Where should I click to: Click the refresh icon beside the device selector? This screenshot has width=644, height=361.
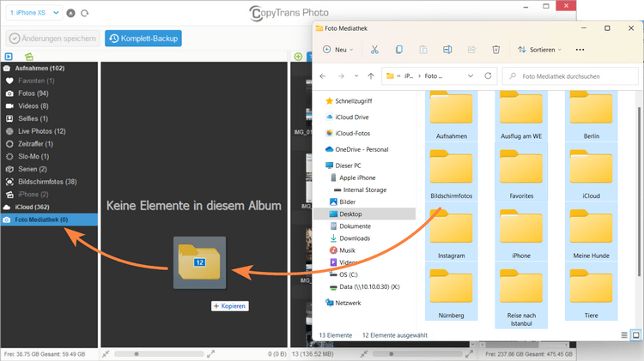point(85,13)
